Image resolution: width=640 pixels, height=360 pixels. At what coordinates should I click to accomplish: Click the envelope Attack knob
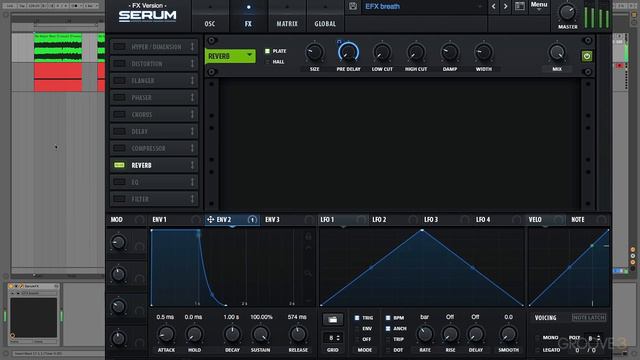tap(166, 334)
